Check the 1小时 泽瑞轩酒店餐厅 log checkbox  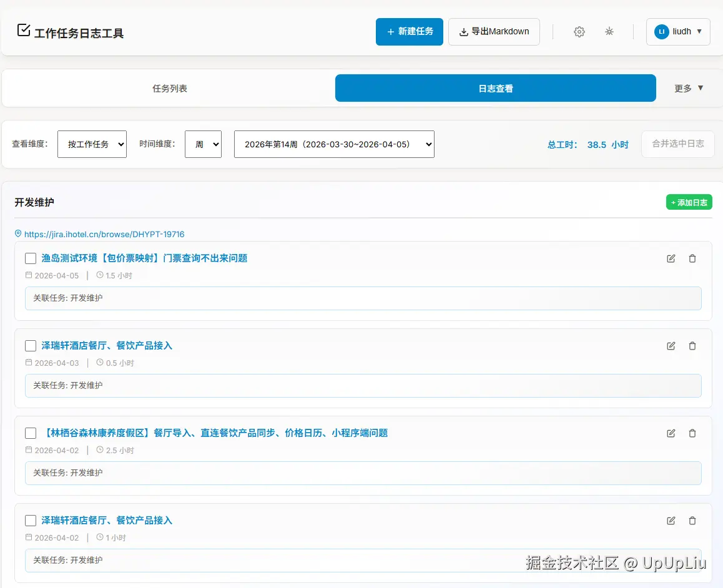click(31, 521)
